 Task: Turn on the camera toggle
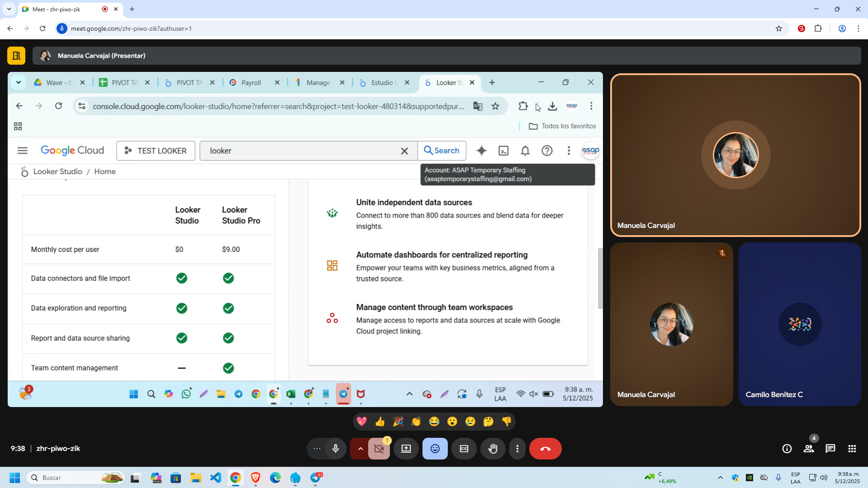pos(379,449)
